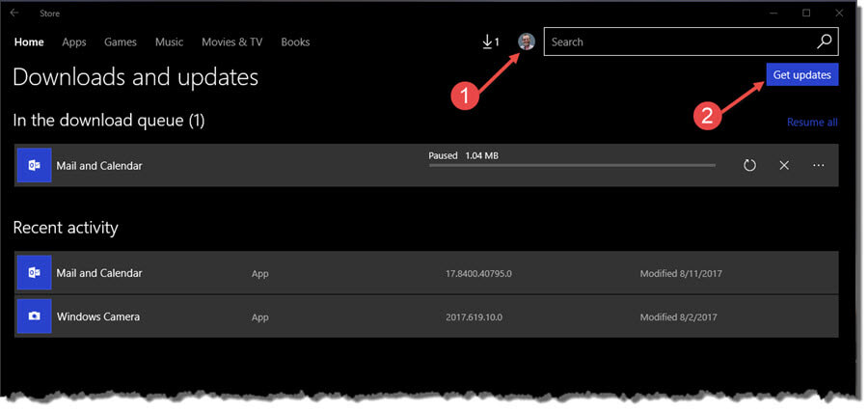The width and height of the screenshot is (868, 412).
Task: Switch to the Games tab
Action: coord(121,42)
